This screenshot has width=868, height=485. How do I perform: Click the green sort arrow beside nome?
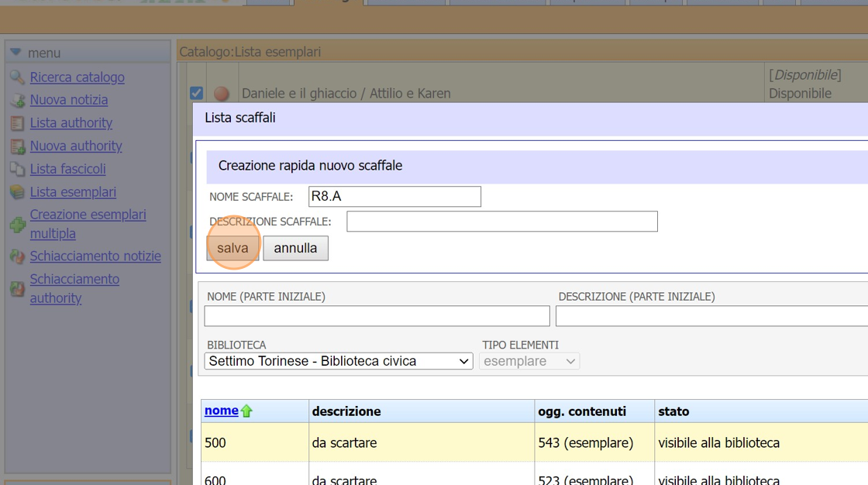pyautogui.click(x=246, y=411)
